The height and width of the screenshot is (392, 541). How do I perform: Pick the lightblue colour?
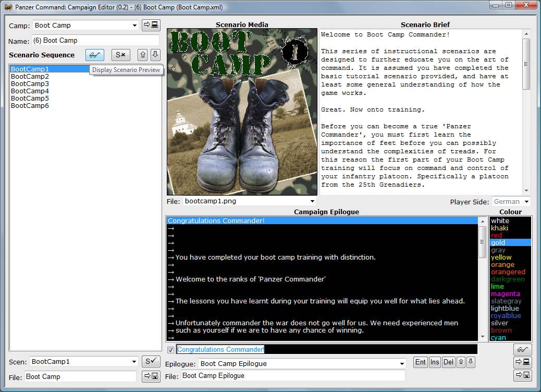tap(510, 308)
